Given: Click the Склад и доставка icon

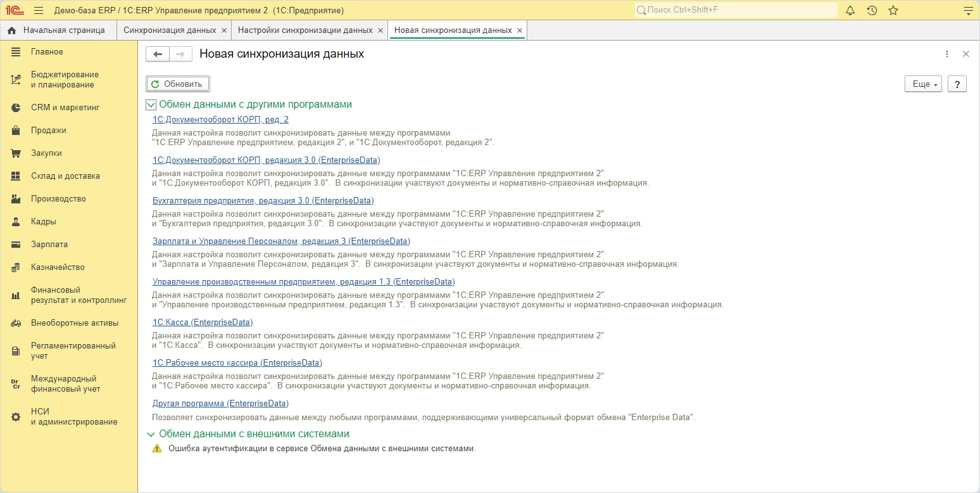Looking at the screenshot, I should pos(16,176).
